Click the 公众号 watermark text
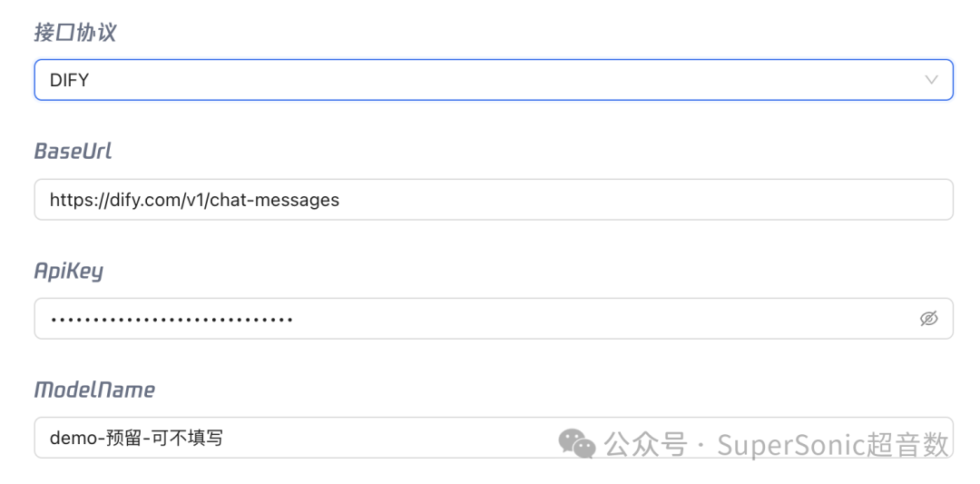The height and width of the screenshot is (484, 980). click(x=646, y=445)
